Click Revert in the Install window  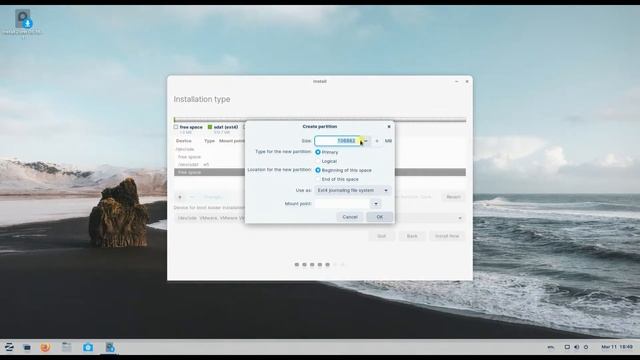click(x=453, y=197)
